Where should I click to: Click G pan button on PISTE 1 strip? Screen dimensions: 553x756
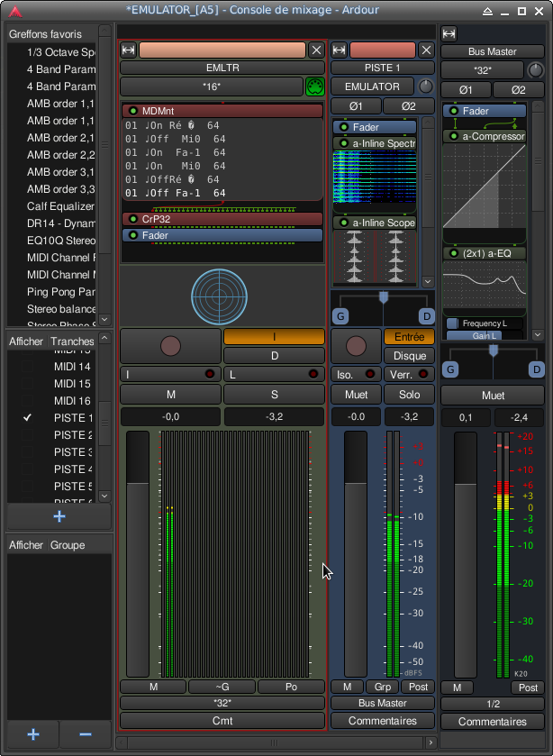[x=340, y=316]
